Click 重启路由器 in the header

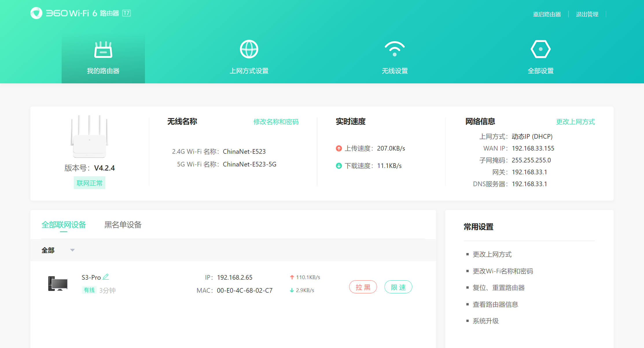coord(547,14)
